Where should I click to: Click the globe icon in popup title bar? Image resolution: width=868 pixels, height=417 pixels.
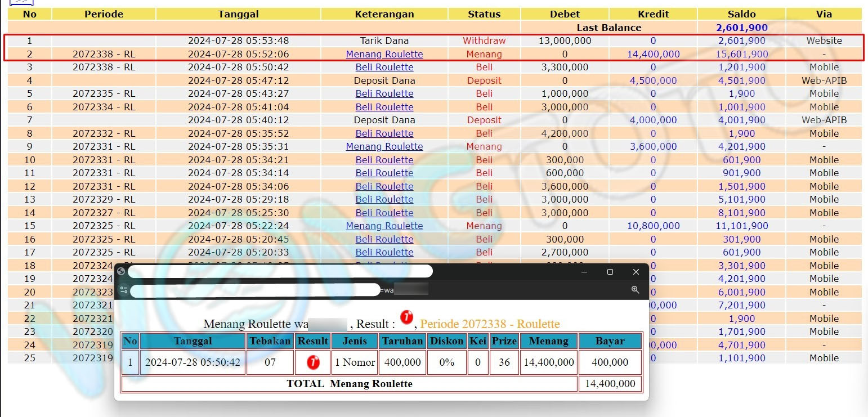click(121, 271)
